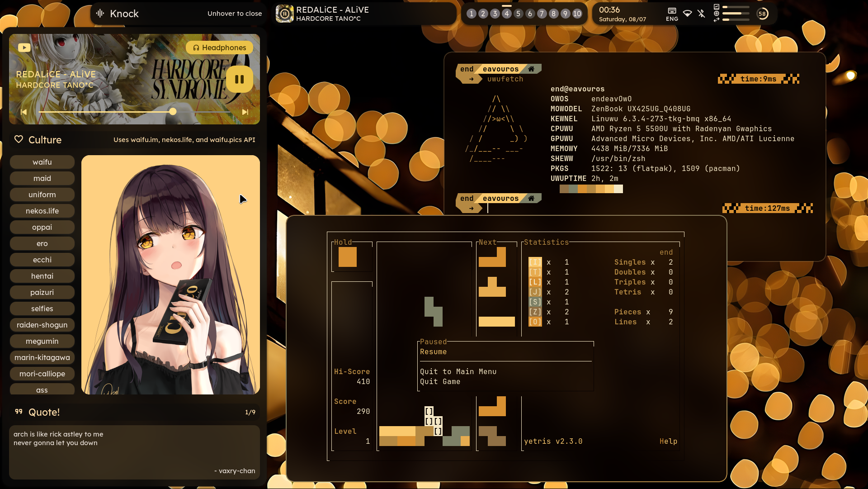Click the heart icon beside Culture

[x=19, y=139]
